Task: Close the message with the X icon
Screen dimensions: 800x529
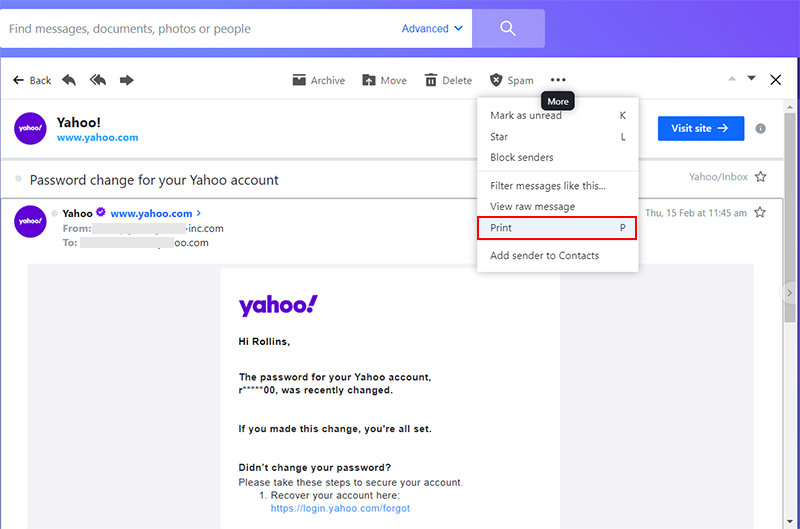Action: [776, 80]
